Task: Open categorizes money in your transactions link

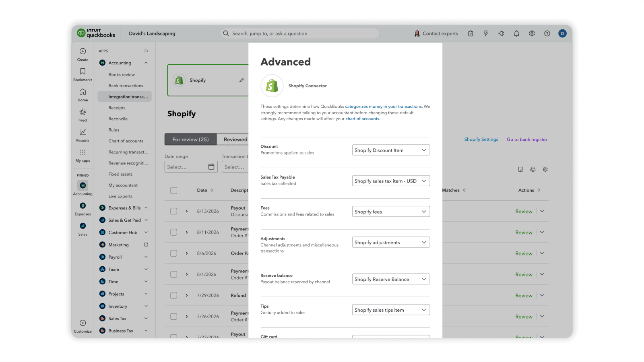Action: [x=383, y=107]
